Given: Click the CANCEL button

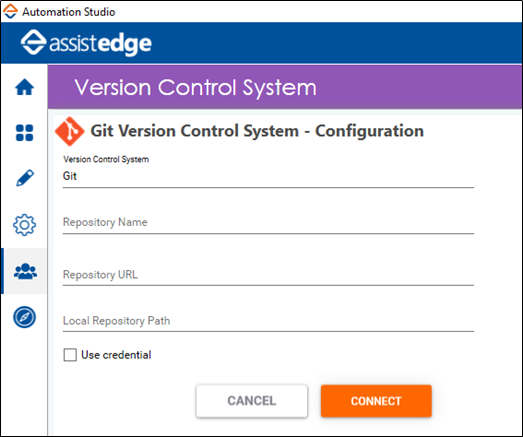Looking at the screenshot, I should (252, 401).
